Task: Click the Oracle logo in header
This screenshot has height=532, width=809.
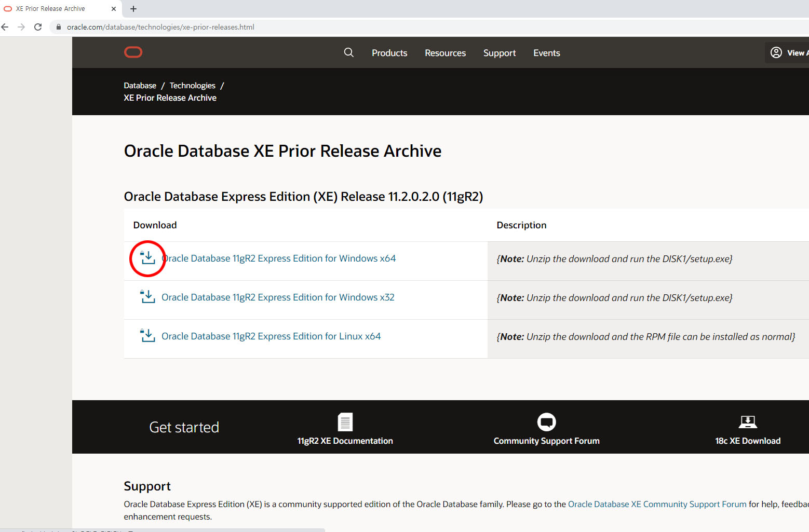Action: (133, 52)
